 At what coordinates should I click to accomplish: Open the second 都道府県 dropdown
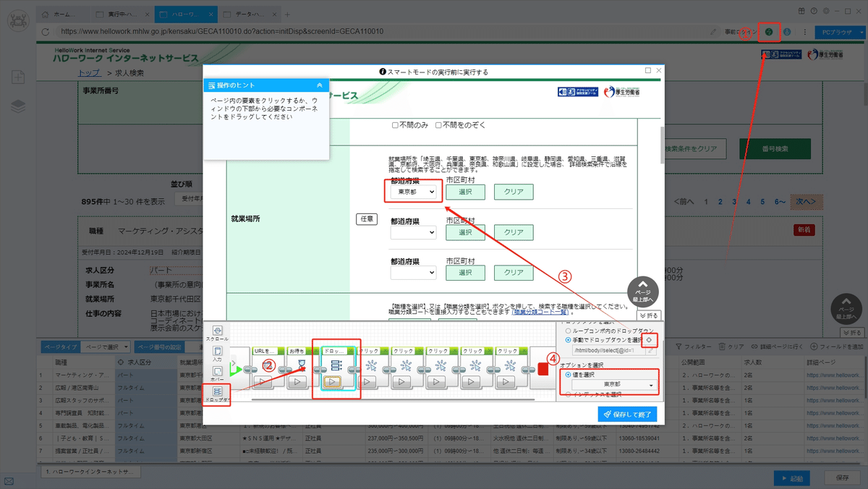click(414, 232)
